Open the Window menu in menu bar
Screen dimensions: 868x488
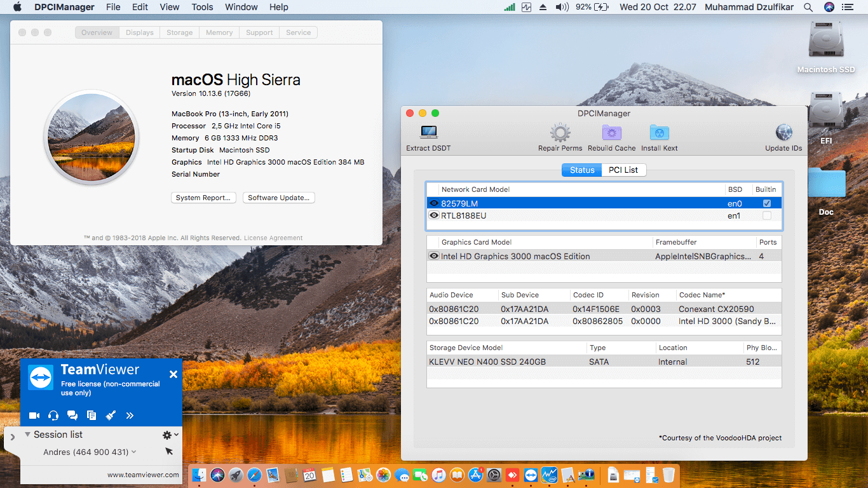[241, 7]
